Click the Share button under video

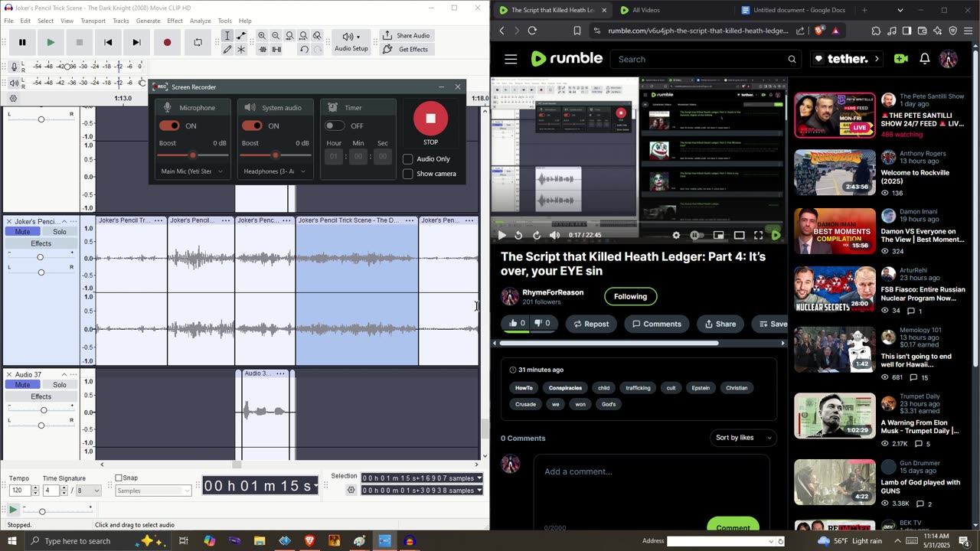click(720, 324)
